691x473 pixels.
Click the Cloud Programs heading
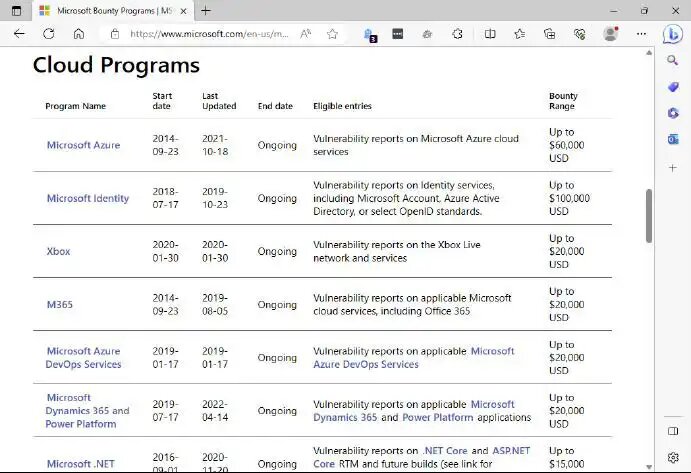(116, 65)
